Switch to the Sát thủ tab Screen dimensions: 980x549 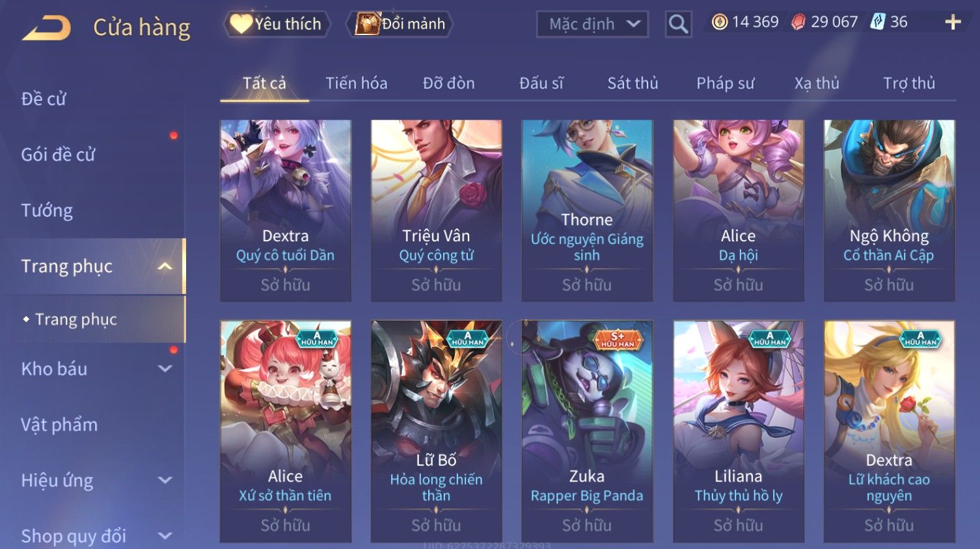(x=633, y=83)
